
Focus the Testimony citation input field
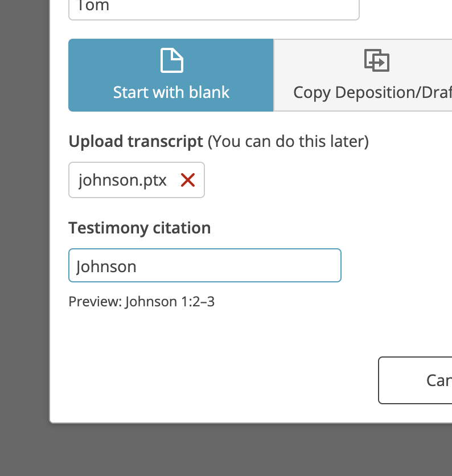205,265
